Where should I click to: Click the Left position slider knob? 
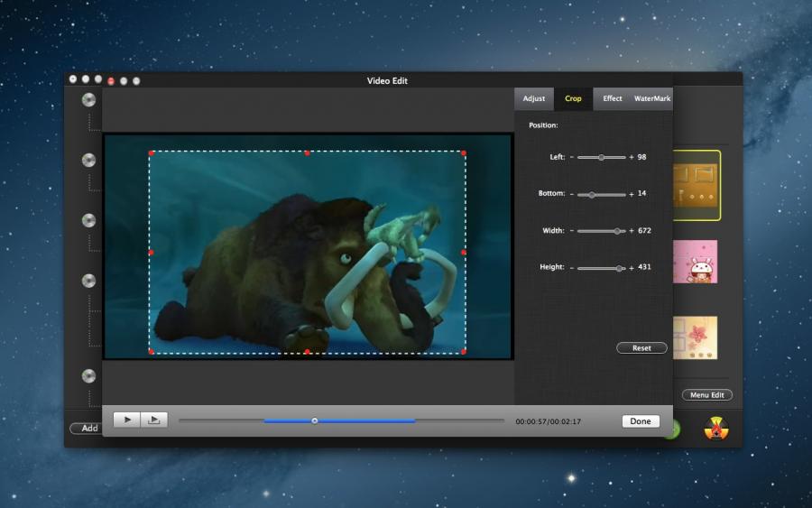[x=601, y=157]
